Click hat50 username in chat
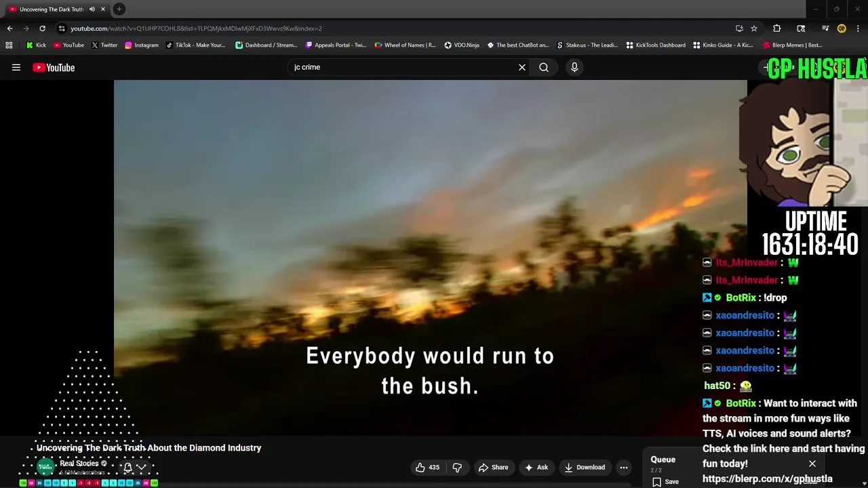Viewport: 868px width, 488px height. (x=717, y=386)
